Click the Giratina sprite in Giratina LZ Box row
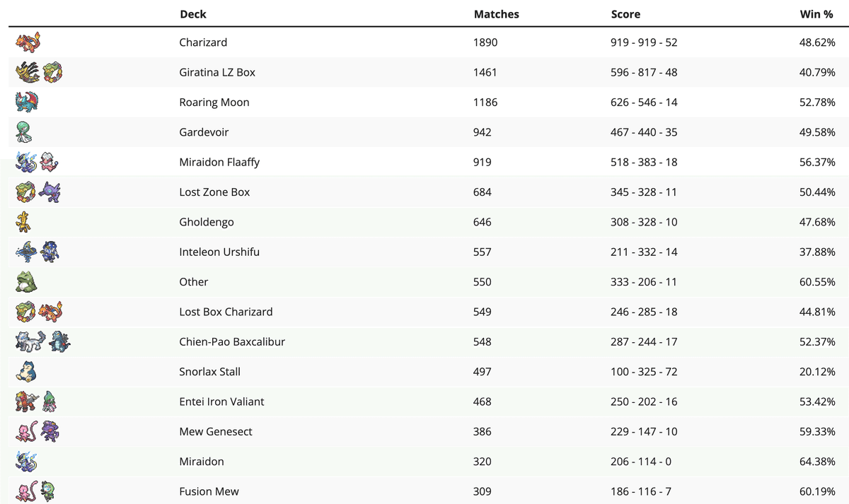This screenshot has height=504, width=849. [25, 72]
